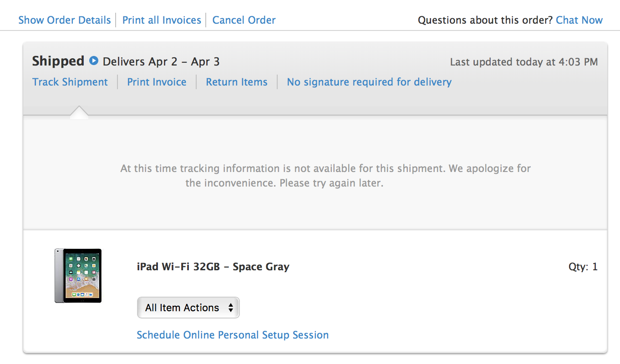Click the Last updated today timestamp
Viewport: 620px width, 364px height.
[x=523, y=62]
